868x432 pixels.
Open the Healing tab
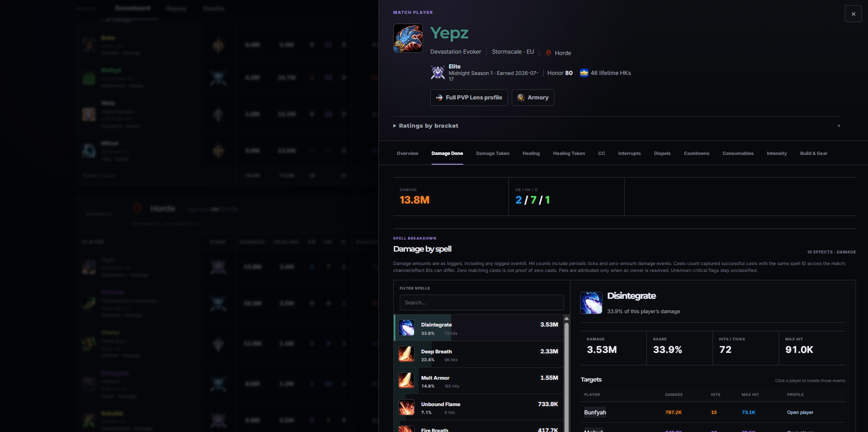[531, 154]
